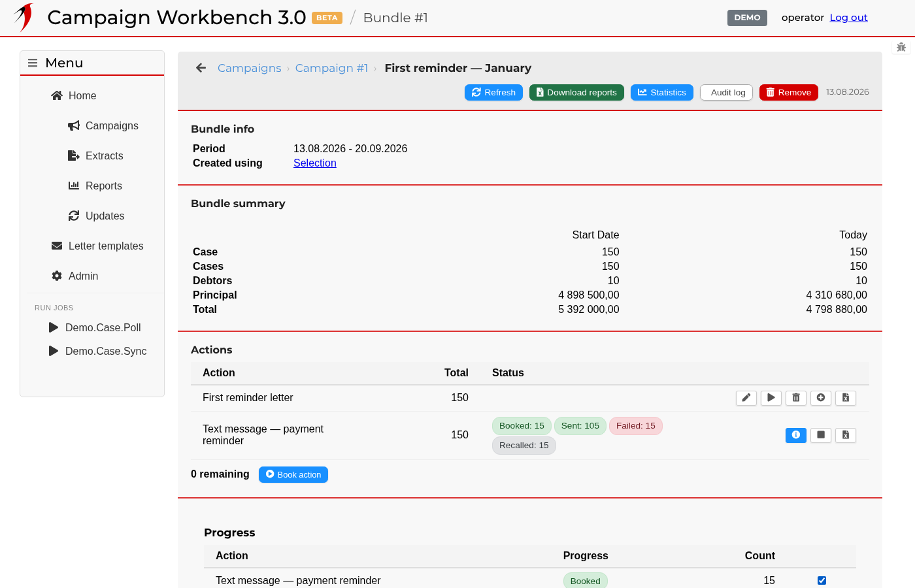This screenshot has height=588, width=915.
Task: Open the Selection link in Bundle info
Action: pos(315,163)
